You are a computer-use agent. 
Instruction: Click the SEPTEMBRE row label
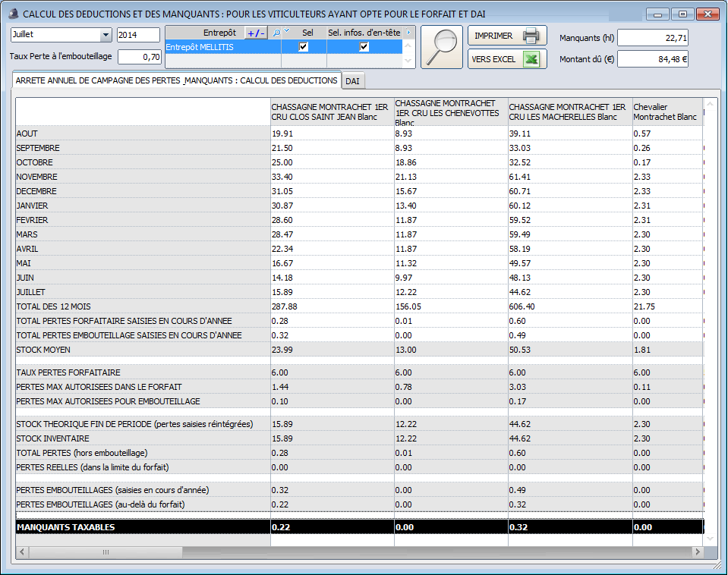click(38, 148)
